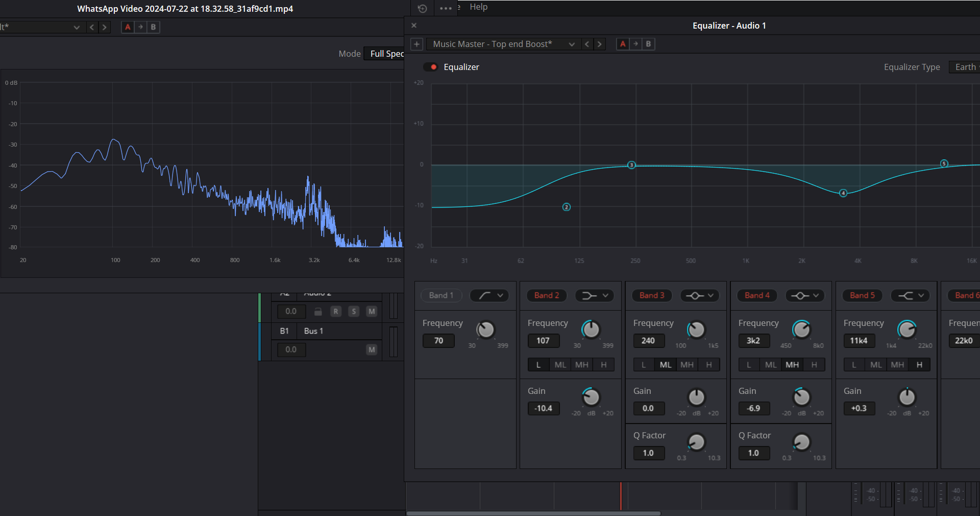This screenshot has width=980, height=516.
Task: Arm record R on Audio 2 track
Action: click(x=335, y=311)
